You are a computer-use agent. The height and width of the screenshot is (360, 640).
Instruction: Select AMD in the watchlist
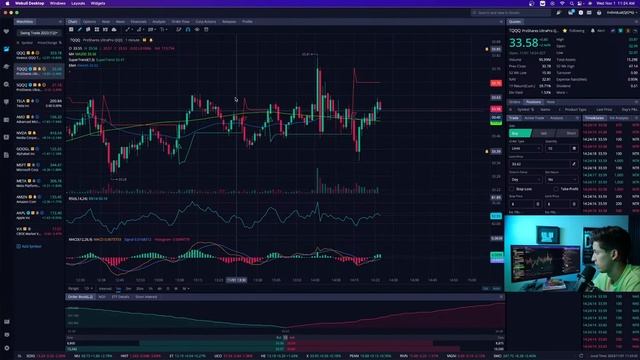click(39, 119)
